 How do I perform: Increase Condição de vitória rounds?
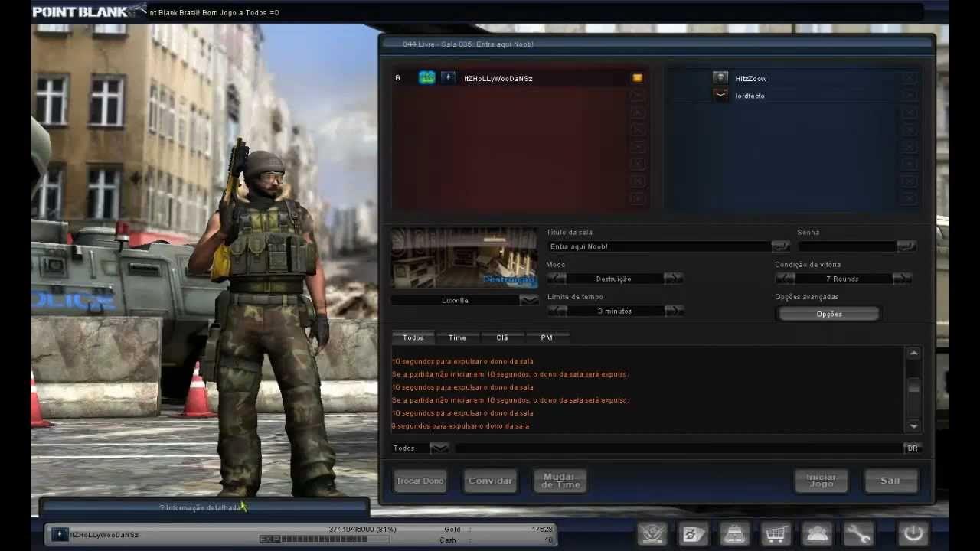pos(902,279)
